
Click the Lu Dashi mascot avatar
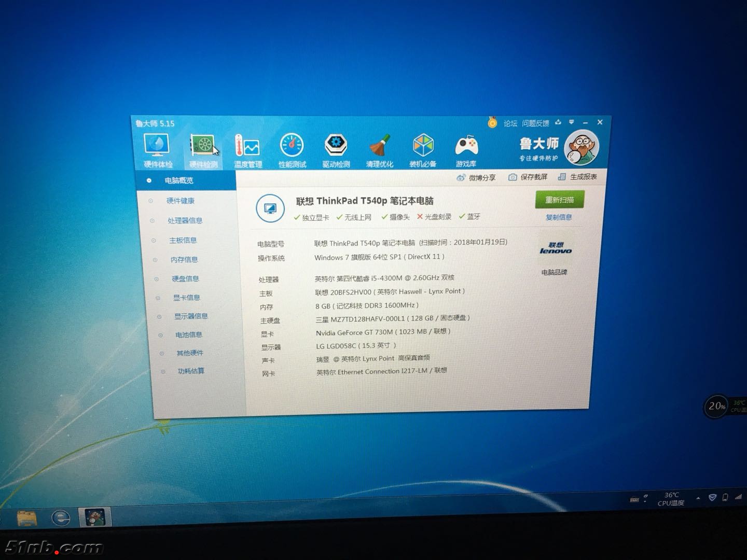(x=581, y=147)
